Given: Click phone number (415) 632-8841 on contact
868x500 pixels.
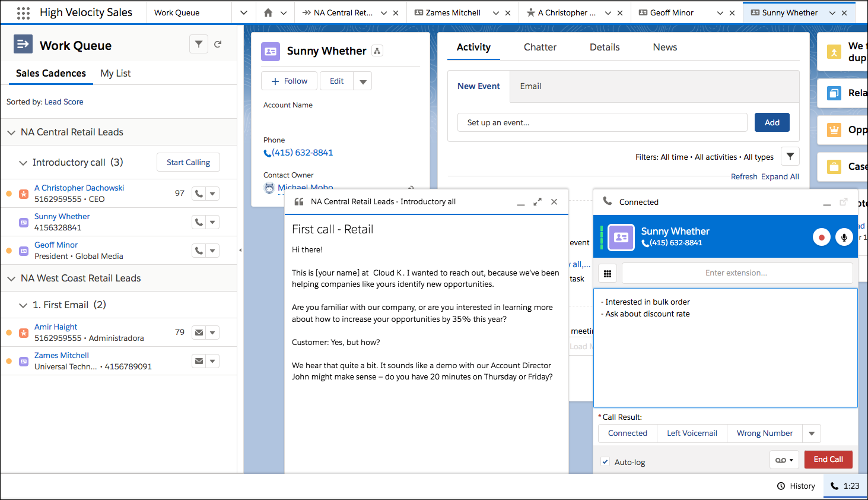Looking at the screenshot, I should pyautogui.click(x=303, y=153).
